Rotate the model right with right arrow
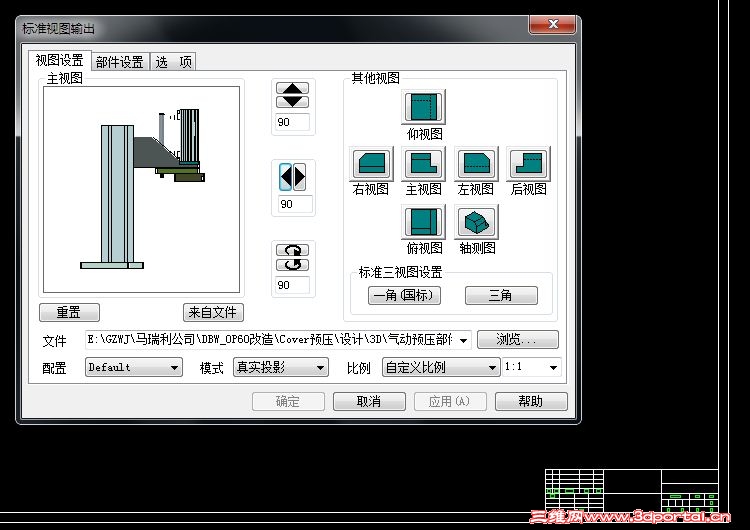The height and width of the screenshot is (530, 750). 299,177
